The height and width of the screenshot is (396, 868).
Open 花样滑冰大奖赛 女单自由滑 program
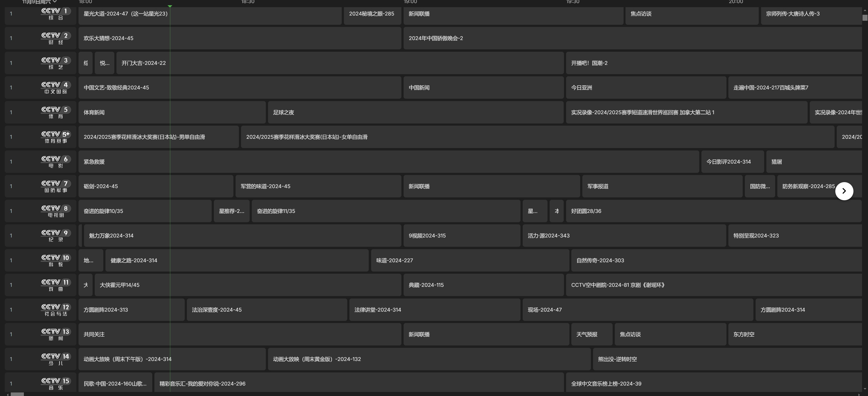coord(538,137)
